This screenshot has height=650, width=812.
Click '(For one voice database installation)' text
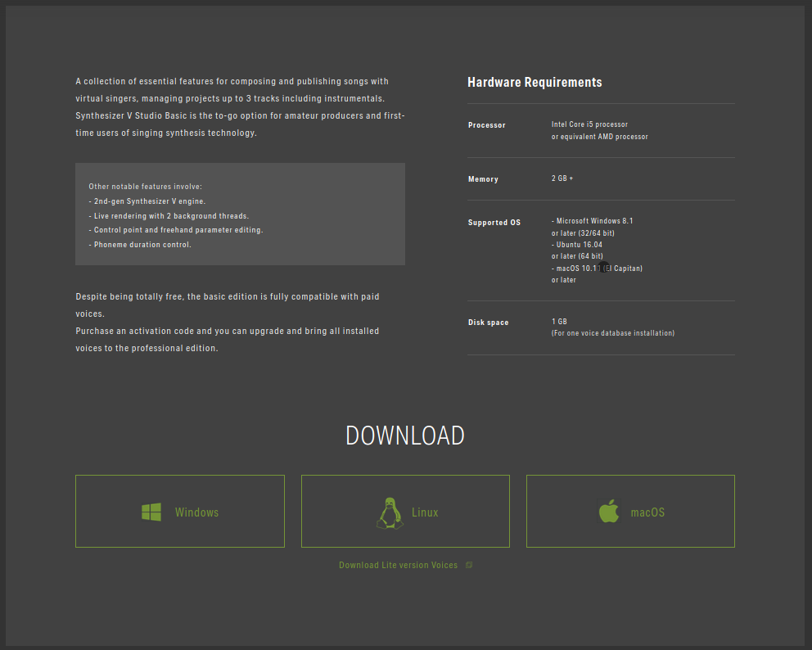612,333
